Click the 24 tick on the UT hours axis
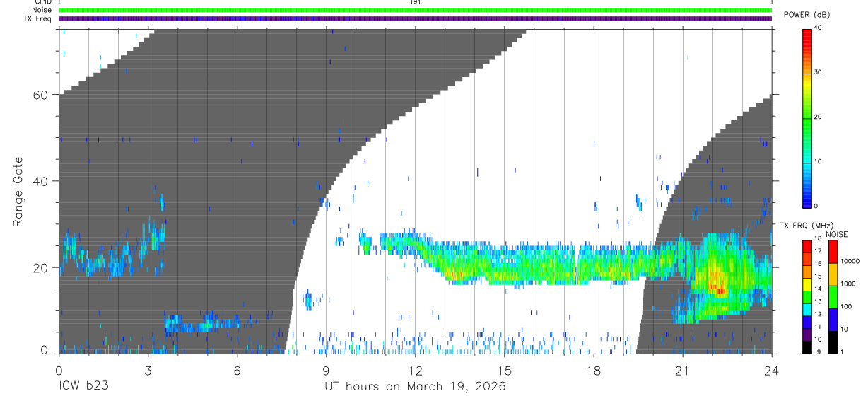The image size is (868, 401). (772, 370)
